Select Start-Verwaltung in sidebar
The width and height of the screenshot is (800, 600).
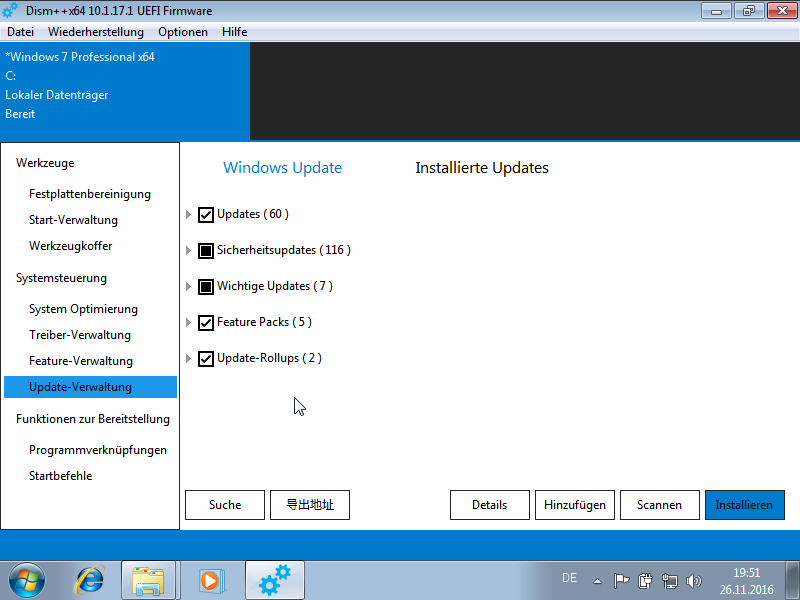73,220
